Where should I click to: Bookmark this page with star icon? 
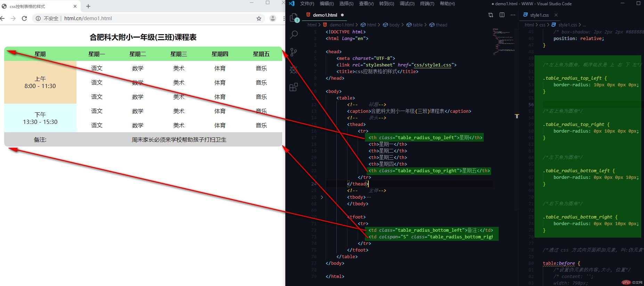259,18
